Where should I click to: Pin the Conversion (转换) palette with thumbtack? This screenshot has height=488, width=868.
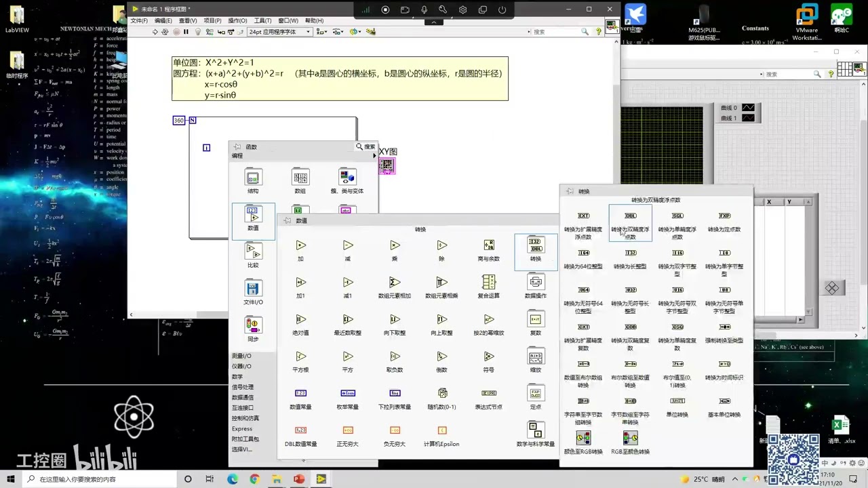coord(570,192)
